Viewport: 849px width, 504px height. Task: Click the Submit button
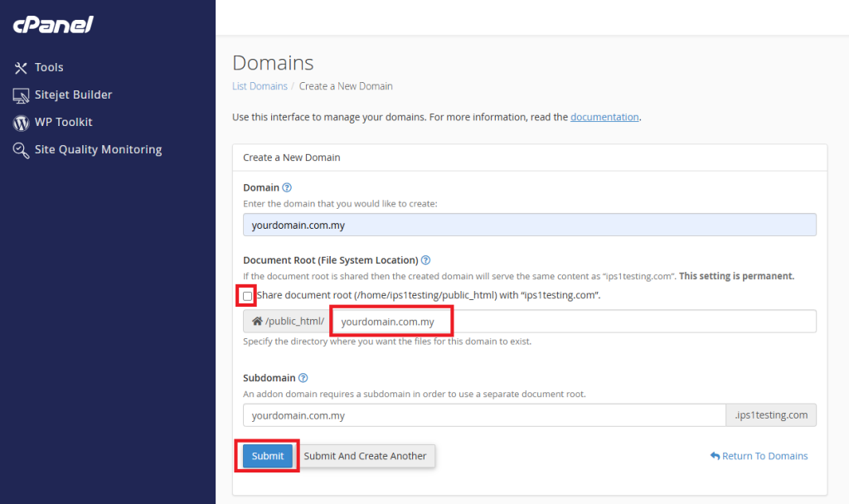[x=267, y=455]
